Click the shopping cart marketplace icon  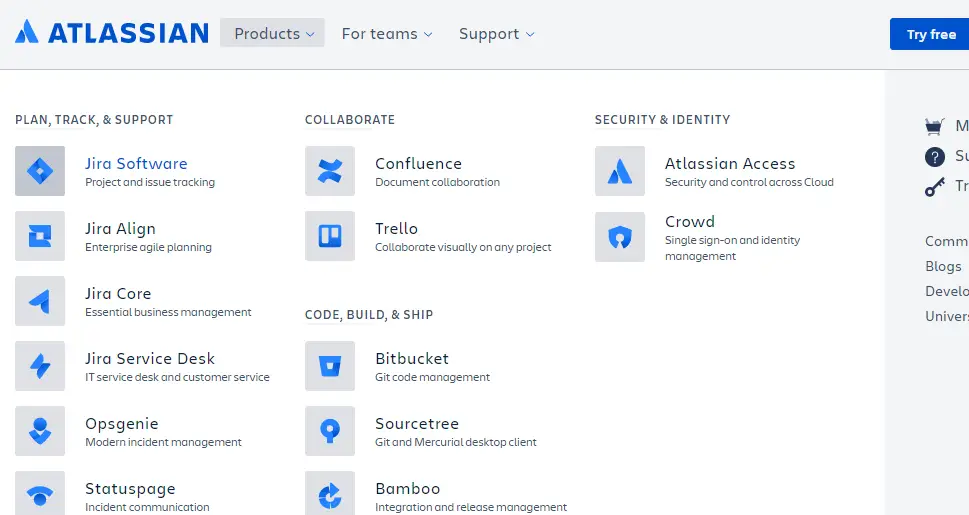(x=934, y=126)
